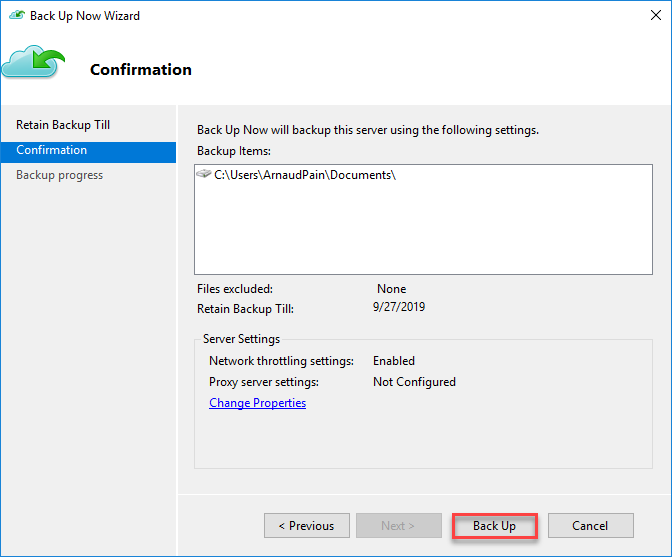672x557 pixels.
Task: Close the wizard with the X button
Action: pos(648,15)
